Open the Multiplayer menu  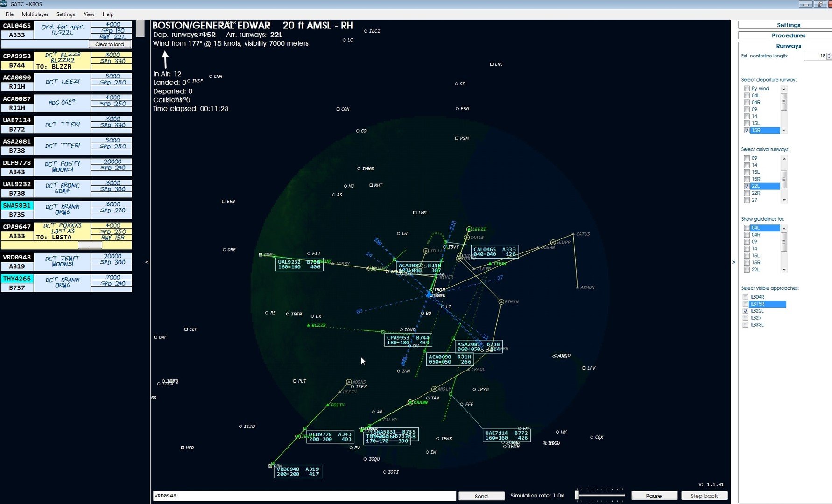coord(35,14)
